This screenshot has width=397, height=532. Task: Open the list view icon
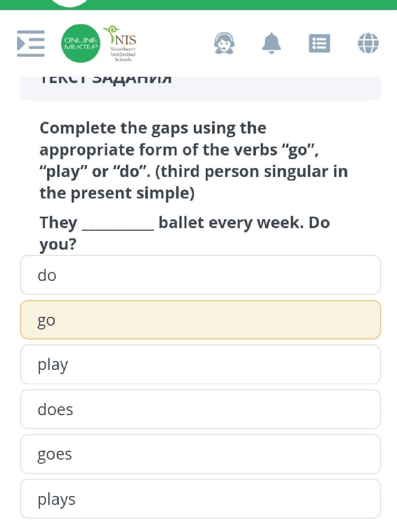click(x=319, y=43)
